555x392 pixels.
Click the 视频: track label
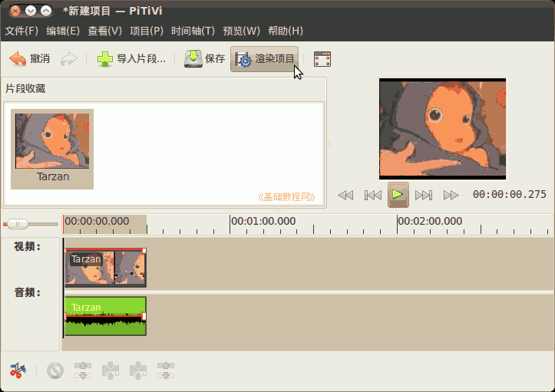[28, 246]
